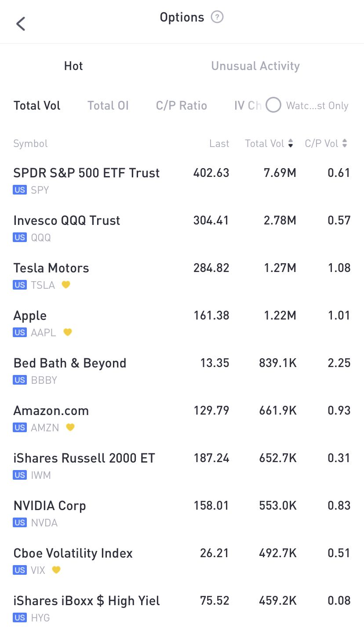Tap the heart icon beside VIX
Image resolution: width=364 pixels, height=632 pixels.
56,570
